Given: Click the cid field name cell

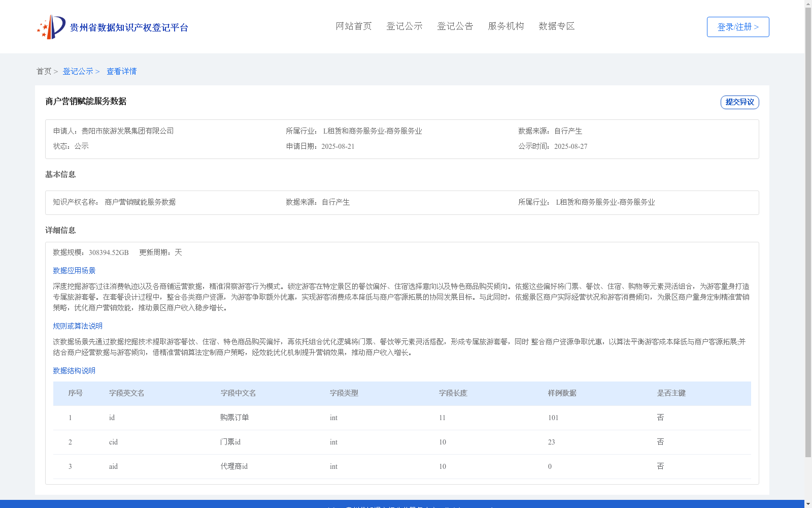Looking at the screenshot, I should [x=113, y=442].
